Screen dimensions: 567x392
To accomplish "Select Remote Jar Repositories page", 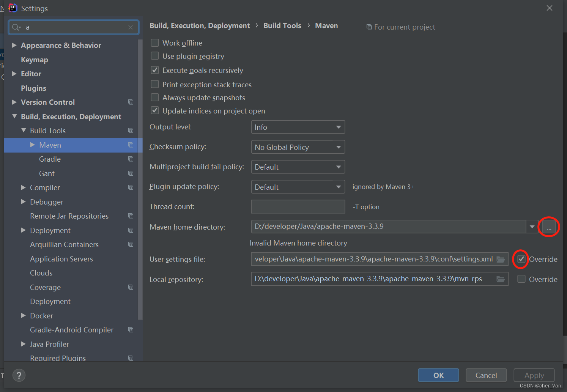I will 69,216.
